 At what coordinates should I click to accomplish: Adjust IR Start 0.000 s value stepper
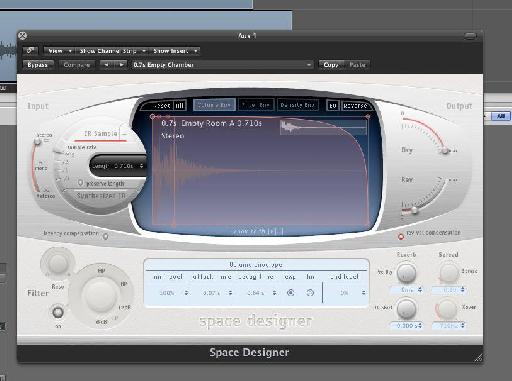[x=420, y=325]
